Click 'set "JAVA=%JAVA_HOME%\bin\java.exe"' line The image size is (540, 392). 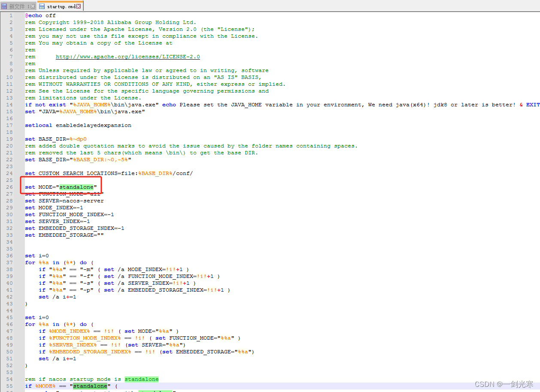point(85,112)
